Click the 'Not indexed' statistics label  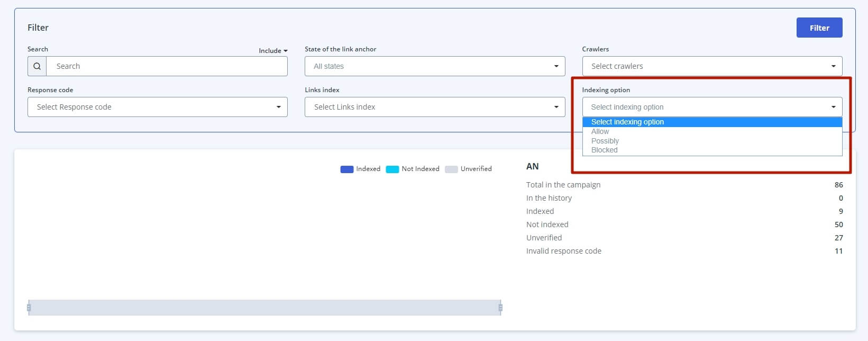pyautogui.click(x=547, y=225)
